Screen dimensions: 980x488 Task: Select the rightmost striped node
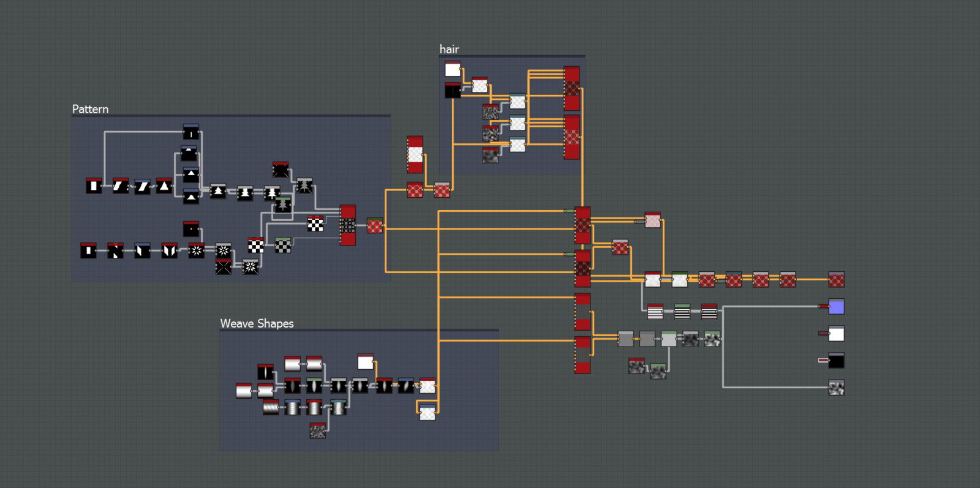pyautogui.click(x=709, y=311)
